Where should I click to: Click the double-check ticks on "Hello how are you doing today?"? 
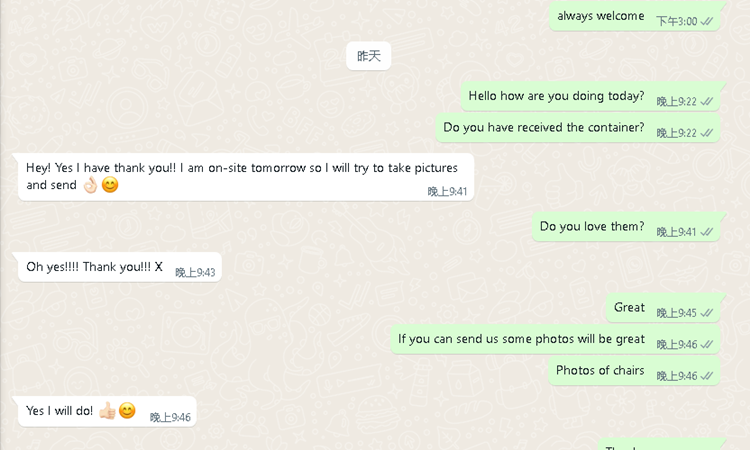707,101
